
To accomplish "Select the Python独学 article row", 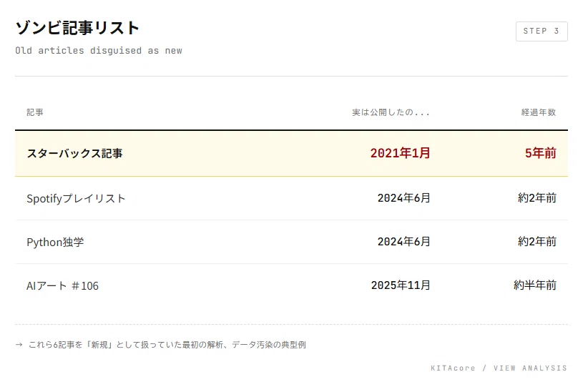I will [291, 242].
